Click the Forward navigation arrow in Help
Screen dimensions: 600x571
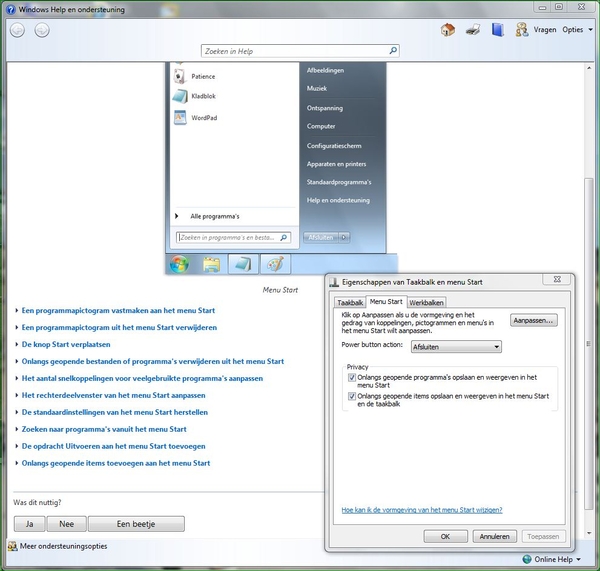42,30
